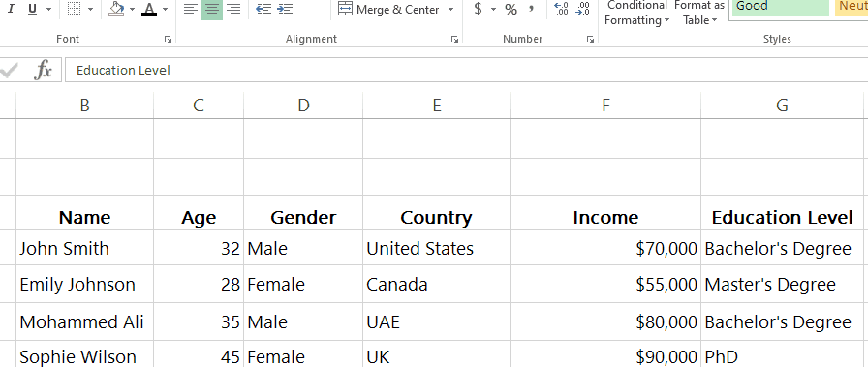The width and height of the screenshot is (868, 367).
Task: Select the $80,000 income cell
Action: point(605,321)
